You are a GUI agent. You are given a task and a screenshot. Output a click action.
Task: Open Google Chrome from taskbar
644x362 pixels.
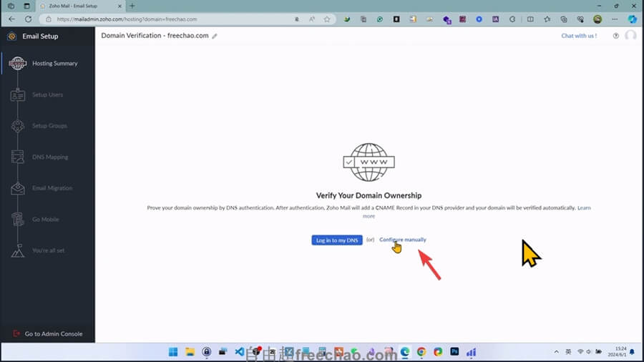(421, 352)
